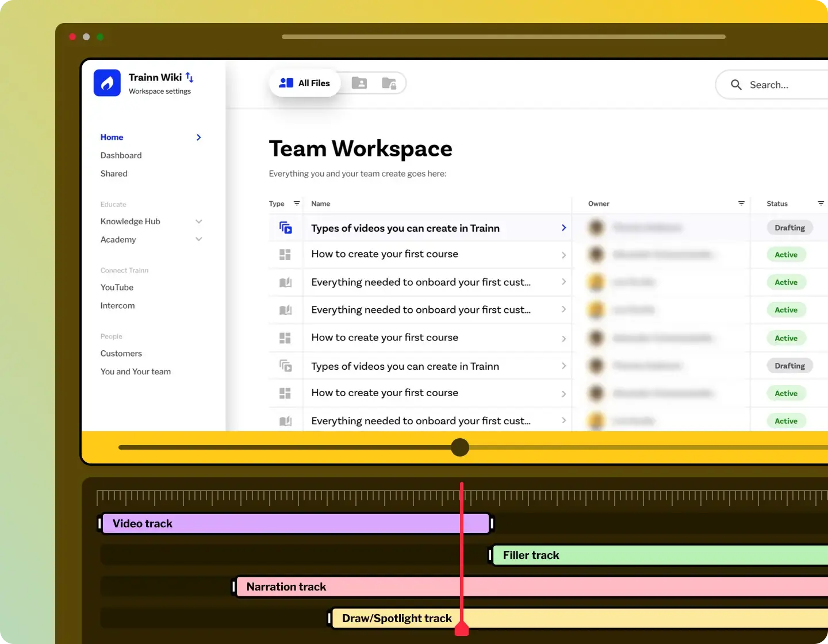Open Customers in the People section
The width and height of the screenshot is (828, 644).
tap(121, 354)
